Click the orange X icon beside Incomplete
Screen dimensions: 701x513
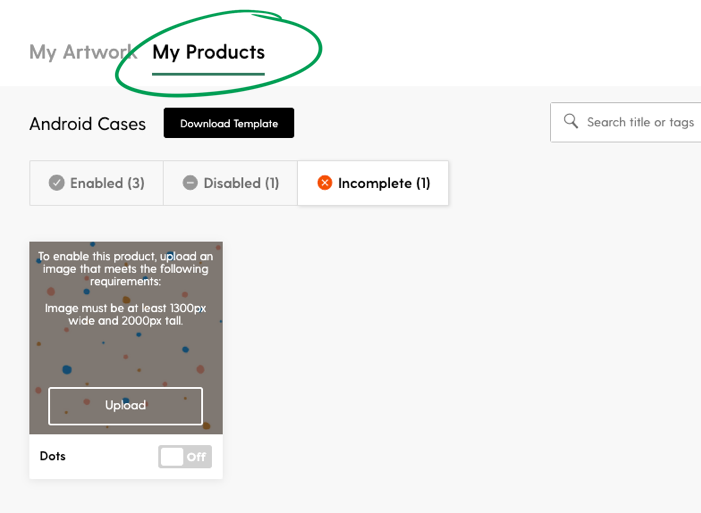(x=325, y=183)
